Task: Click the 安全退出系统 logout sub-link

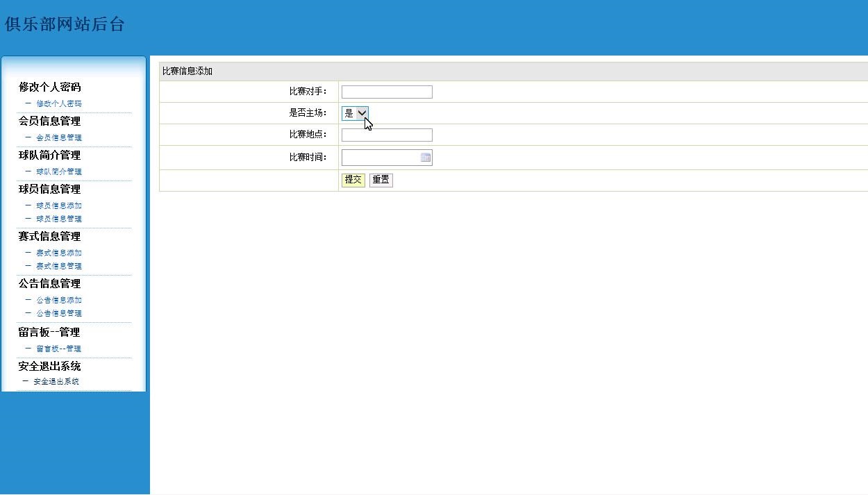Action: pyautogui.click(x=56, y=381)
